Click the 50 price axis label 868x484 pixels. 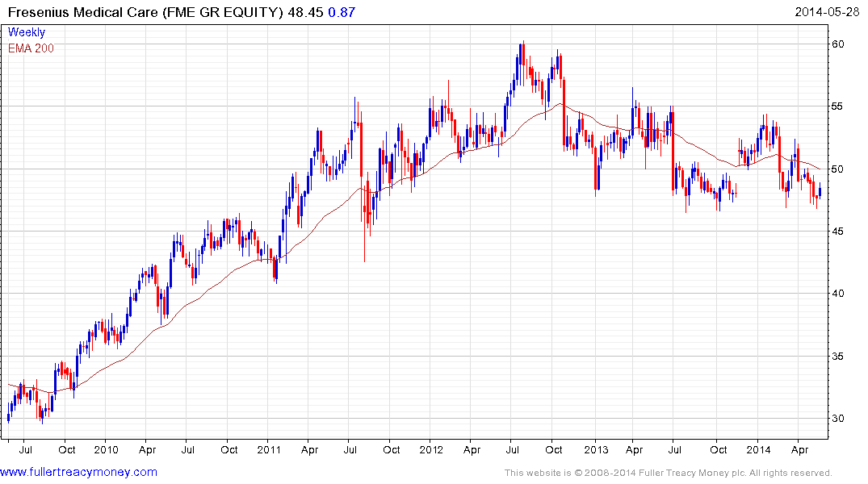pyautogui.click(x=838, y=169)
